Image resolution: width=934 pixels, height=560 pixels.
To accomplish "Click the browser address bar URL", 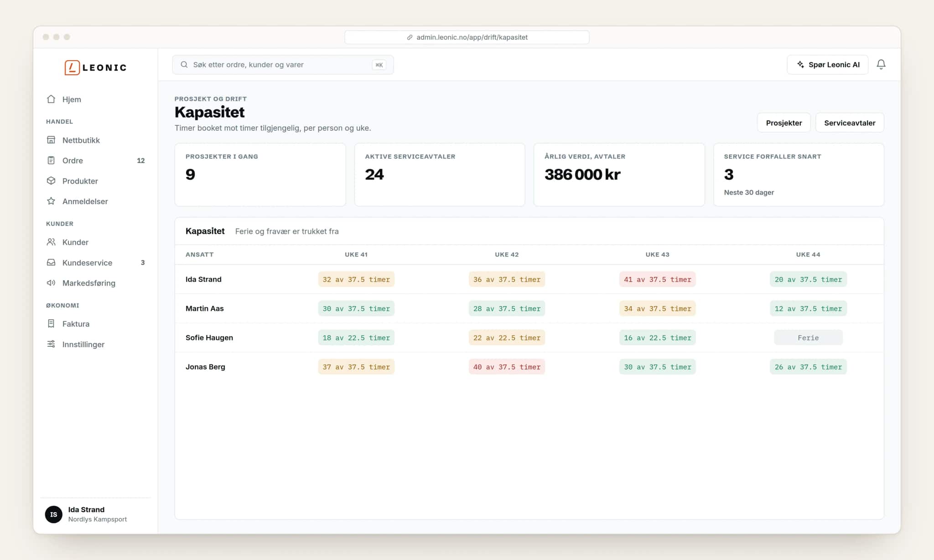I will pyautogui.click(x=467, y=37).
